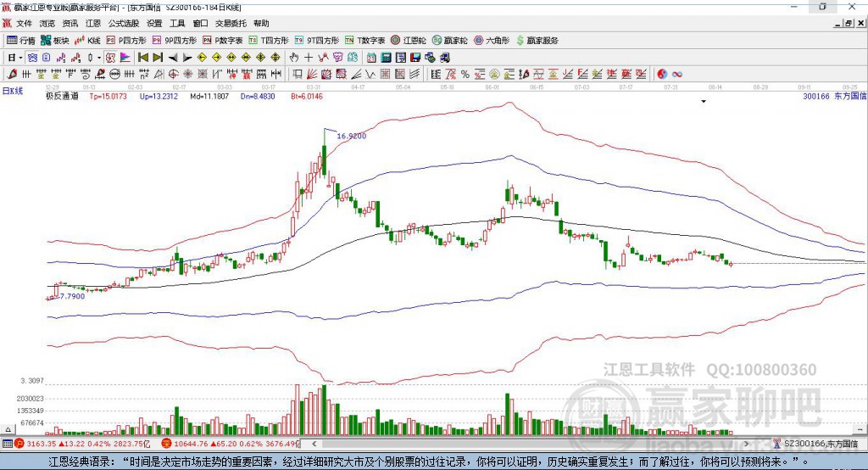Click the infinity loop icon
This screenshot has width=868, height=470.
coord(677,75)
